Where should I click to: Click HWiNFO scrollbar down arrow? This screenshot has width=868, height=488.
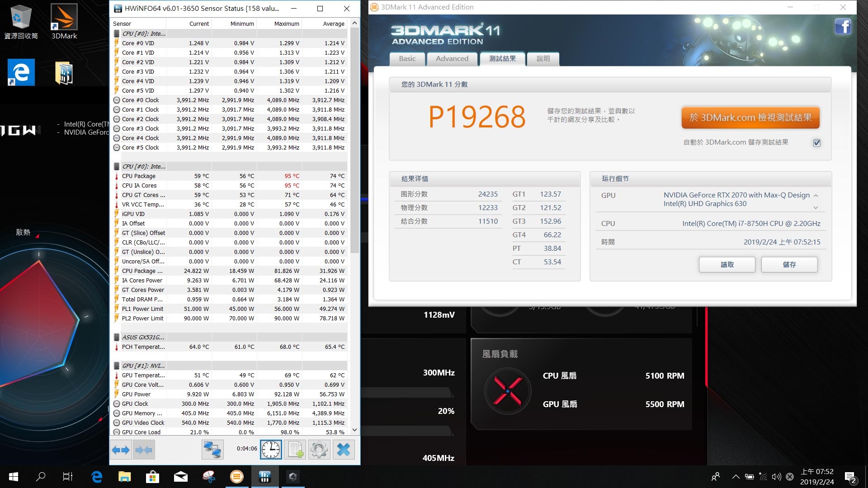coord(354,430)
